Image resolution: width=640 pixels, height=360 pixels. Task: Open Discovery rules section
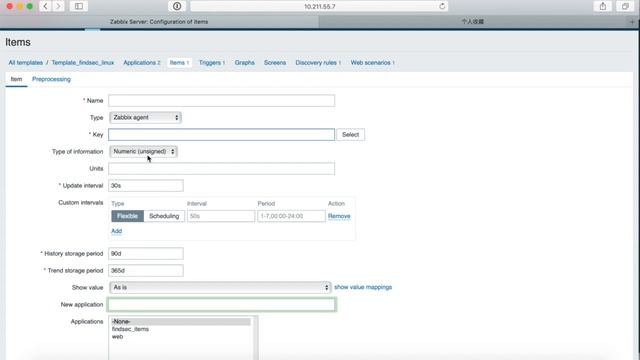coord(318,62)
